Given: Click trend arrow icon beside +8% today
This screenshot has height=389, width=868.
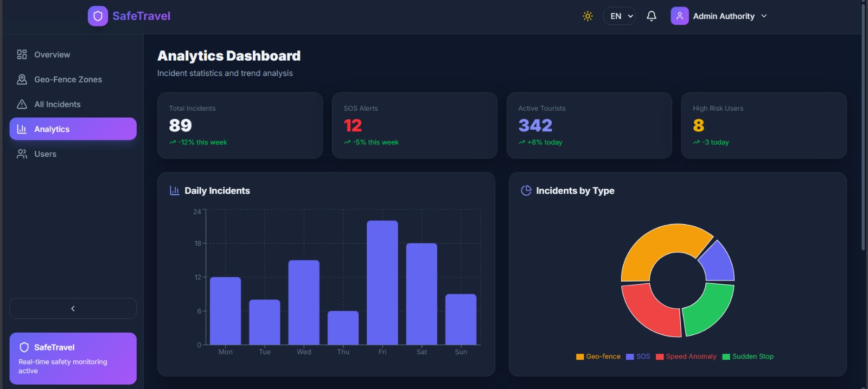Looking at the screenshot, I should tap(522, 142).
